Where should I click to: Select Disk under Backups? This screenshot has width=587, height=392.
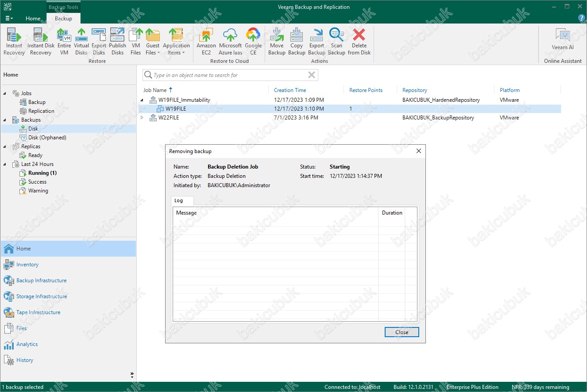point(33,129)
